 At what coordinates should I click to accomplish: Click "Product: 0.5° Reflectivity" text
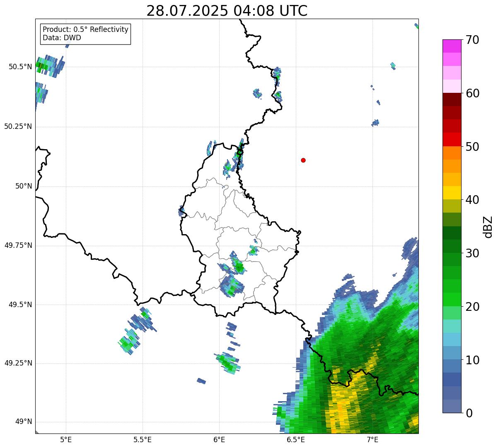(86, 30)
